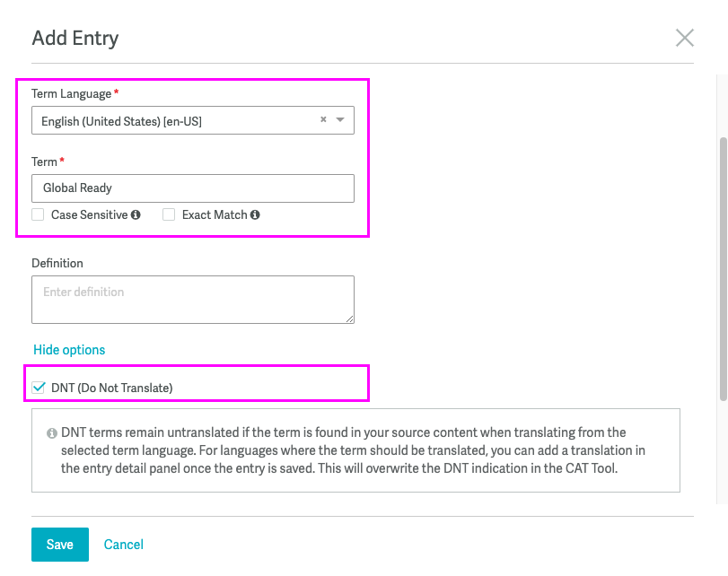Viewport: 728px width, 576px height.
Task: Click the definition box resize handle
Action: (349, 318)
